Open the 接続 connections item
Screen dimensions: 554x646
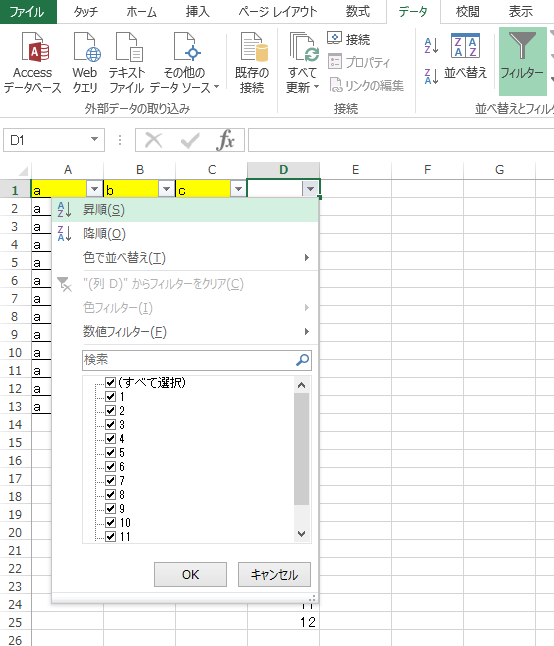349,39
